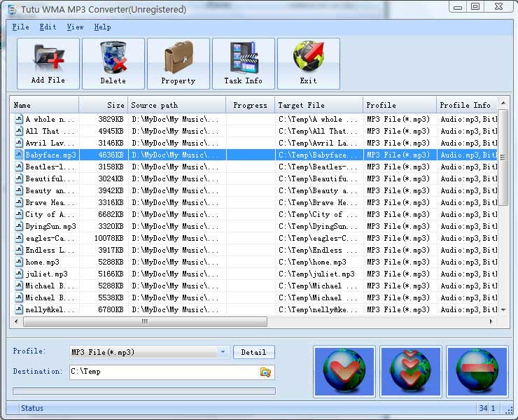Viewport: 518px width, 420px height.
Task: Click the Progress column header
Action: 250,105
